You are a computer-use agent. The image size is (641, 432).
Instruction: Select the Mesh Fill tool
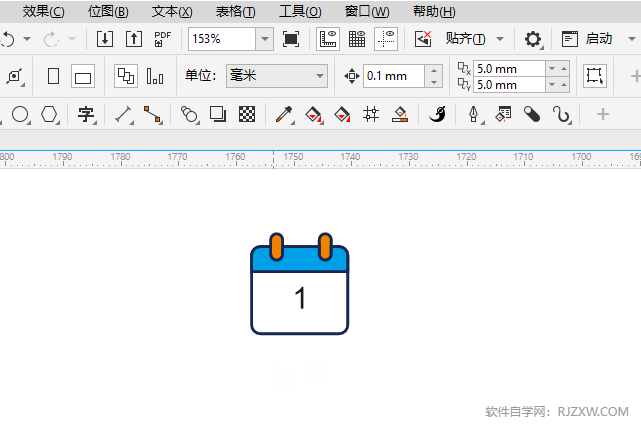click(371, 114)
